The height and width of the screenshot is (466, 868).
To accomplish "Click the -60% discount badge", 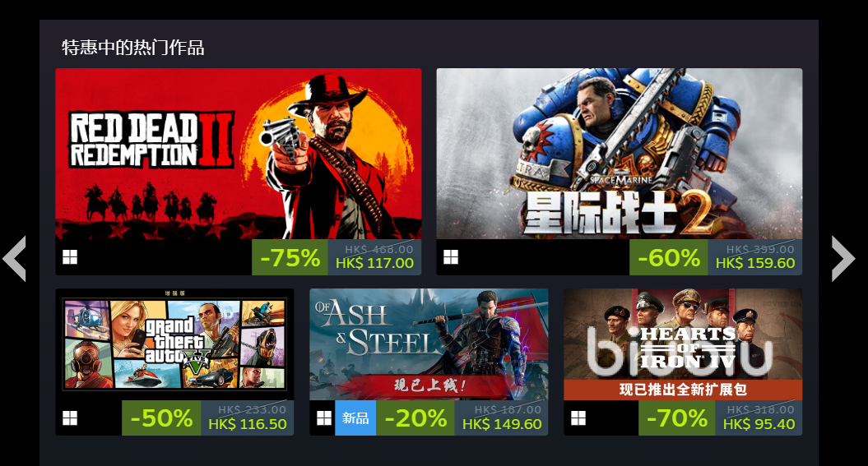I will pos(668,257).
